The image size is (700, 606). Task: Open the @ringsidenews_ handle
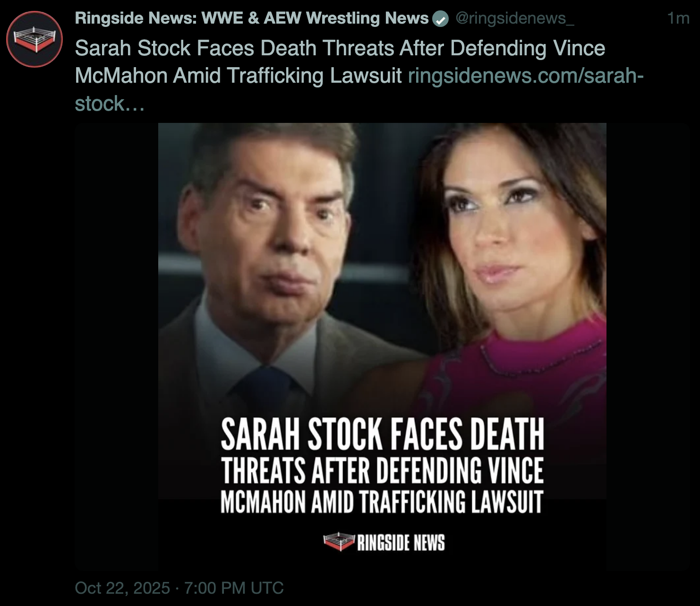[x=515, y=18]
